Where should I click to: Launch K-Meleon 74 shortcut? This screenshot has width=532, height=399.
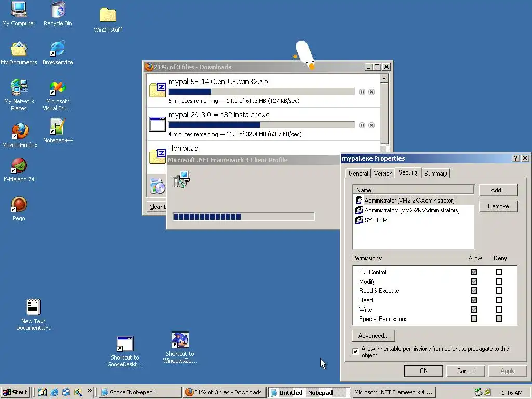point(19,170)
